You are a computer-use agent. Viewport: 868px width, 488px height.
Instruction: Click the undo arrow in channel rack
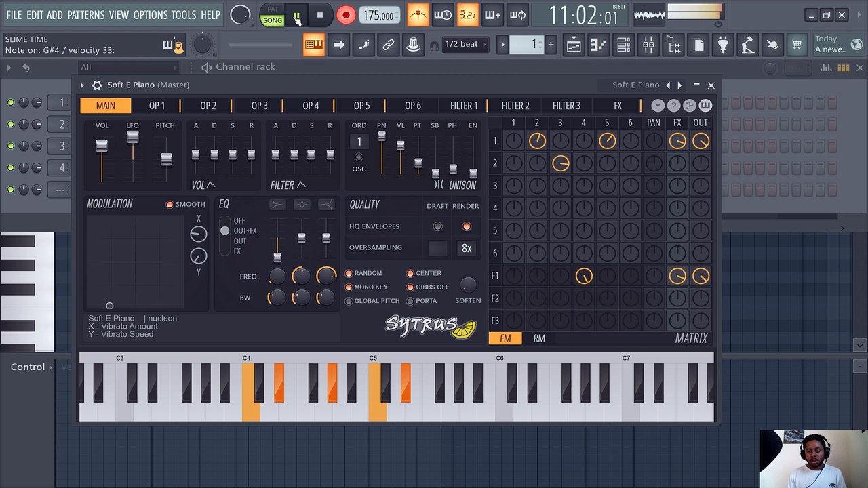coord(26,67)
